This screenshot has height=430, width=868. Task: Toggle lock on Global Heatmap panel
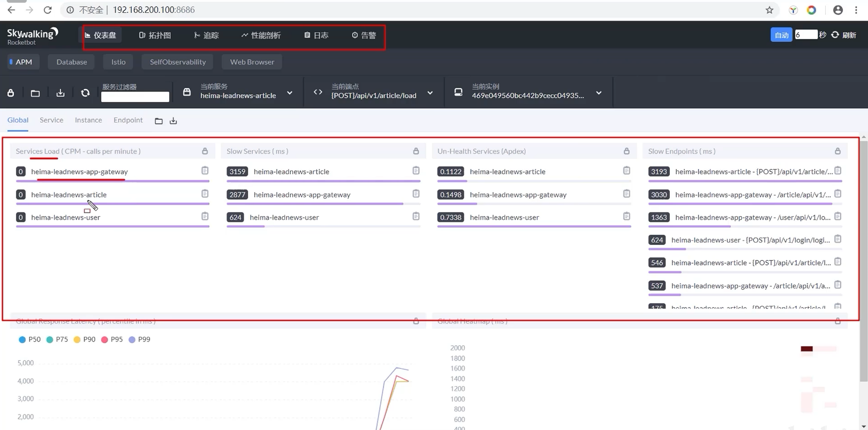(x=837, y=321)
